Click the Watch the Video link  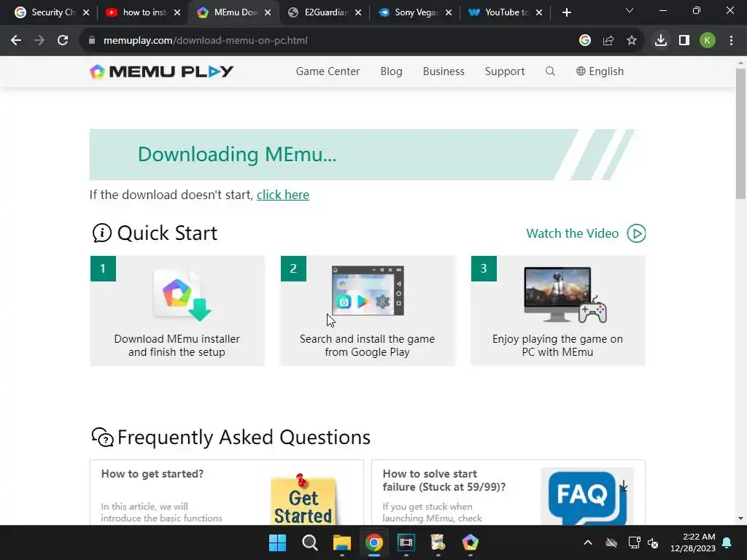(572, 233)
